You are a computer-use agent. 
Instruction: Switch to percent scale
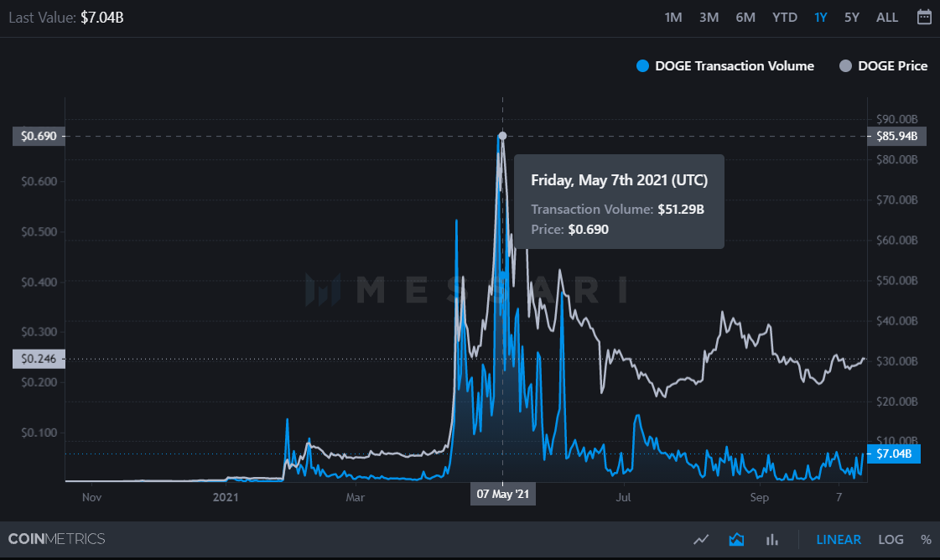pyautogui.click(x=926, y=540)
